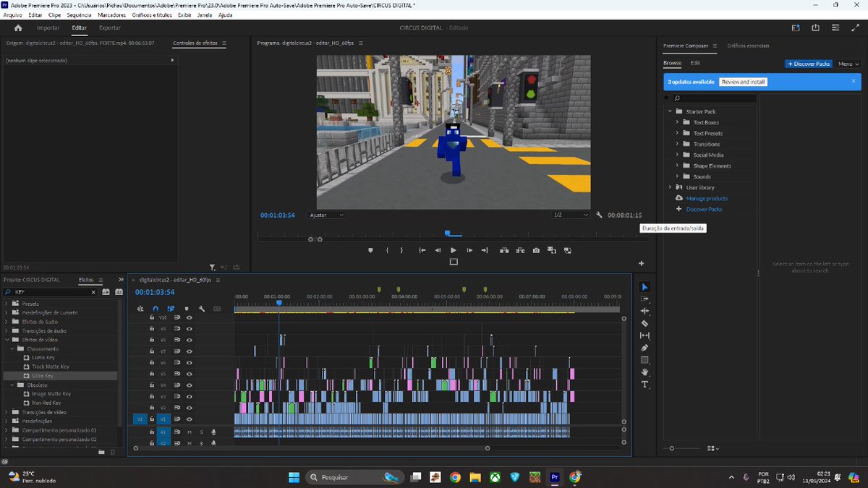Open the Manage products link
Viewport: 868px width, 488px height.
click(x=707, y=198)
